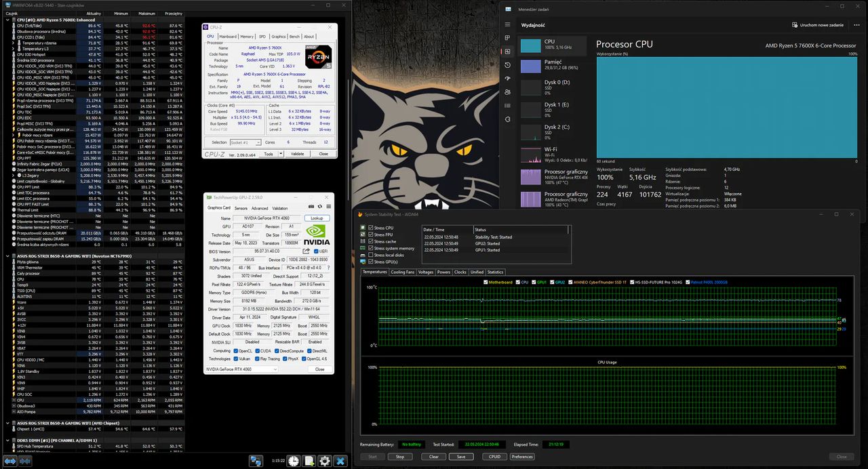The height and width of the screenshot is (469, 868).
Task: Enable Stress local disks checkbox
Action: coord(370,255)
